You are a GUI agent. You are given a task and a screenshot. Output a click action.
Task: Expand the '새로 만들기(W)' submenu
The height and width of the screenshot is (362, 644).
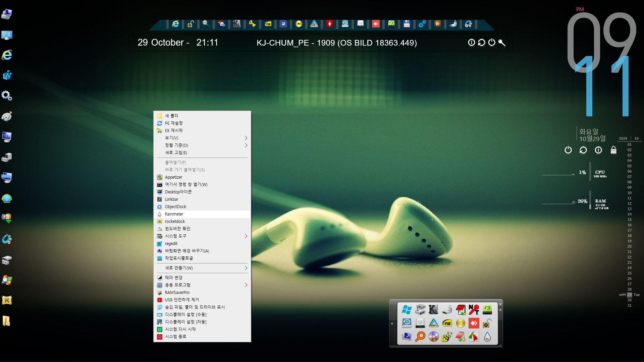click(x=202, y=268)
